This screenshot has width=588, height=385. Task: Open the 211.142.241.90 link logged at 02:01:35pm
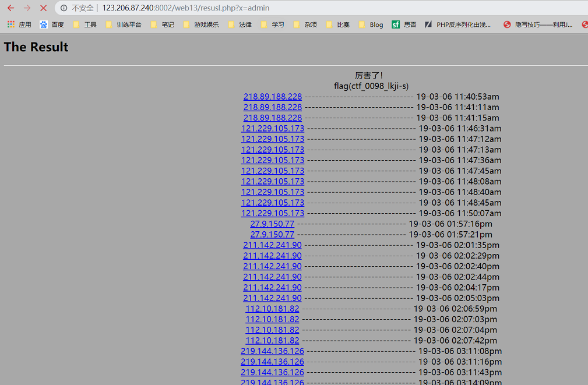pos(272,245)
